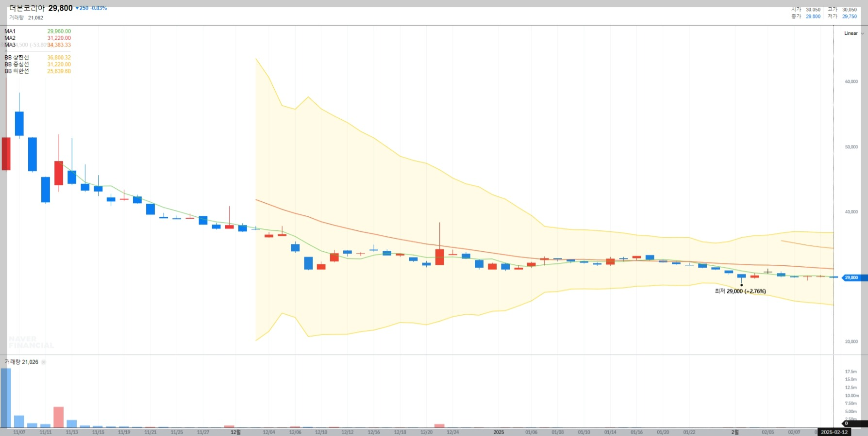This screenshot has height=436, width=868.
Task: Close the 거래량 volume panel
Action: [43, 362]
